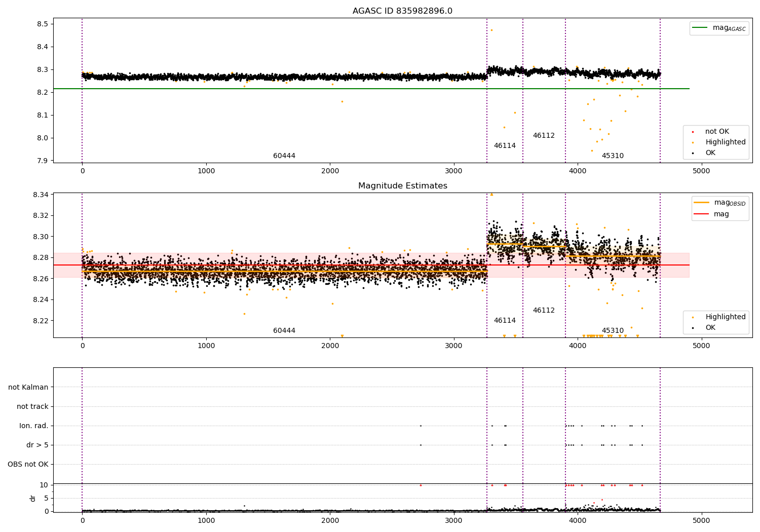This screenshot has height=532, width=760.
Task: Click obsid label "46114" in the top plot
Action: point(505,146)
